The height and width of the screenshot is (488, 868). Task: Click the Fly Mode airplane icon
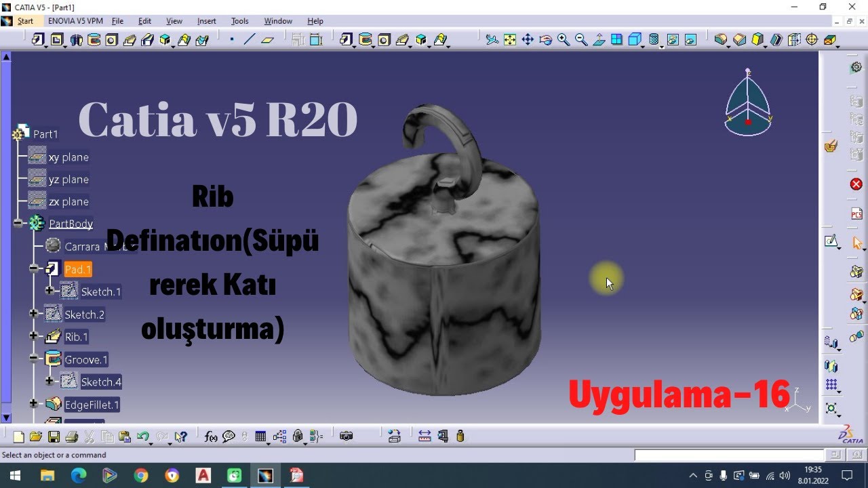(x=492, y=40)
